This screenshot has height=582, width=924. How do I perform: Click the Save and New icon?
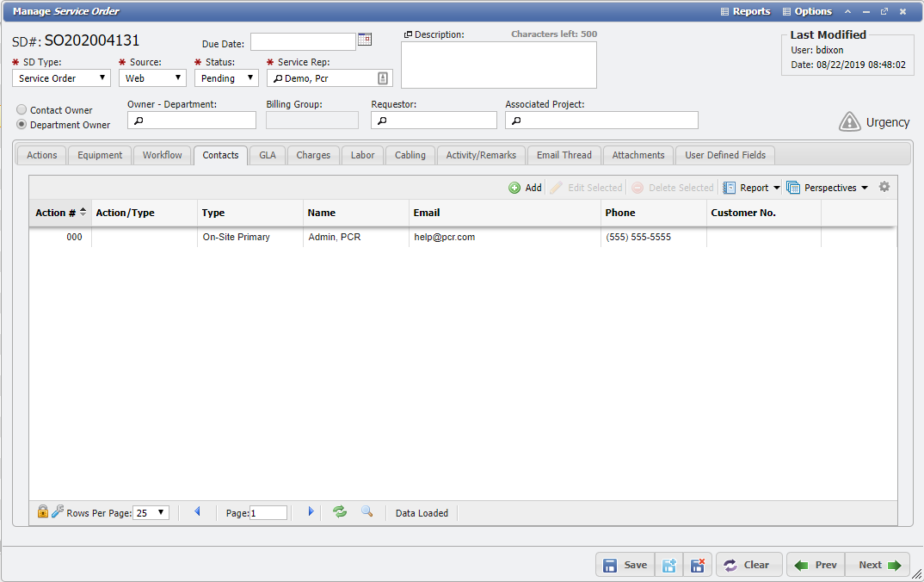click(x=669, y=564)
